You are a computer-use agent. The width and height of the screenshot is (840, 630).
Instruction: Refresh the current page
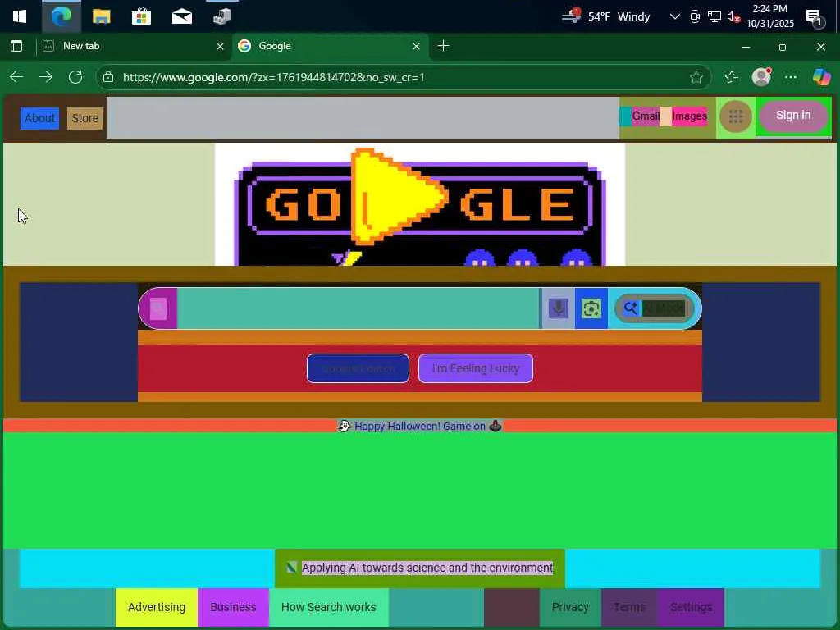point(75,77)
